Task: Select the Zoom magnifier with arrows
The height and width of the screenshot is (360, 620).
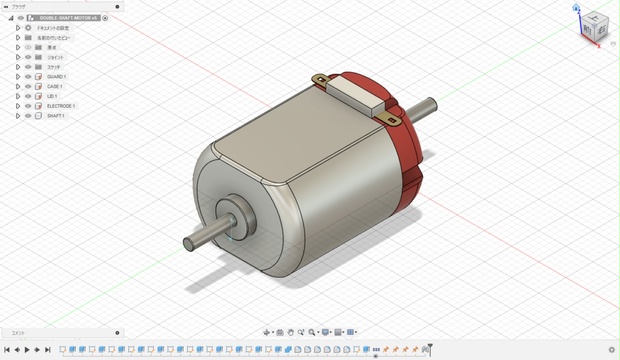Action: [301, 332]
